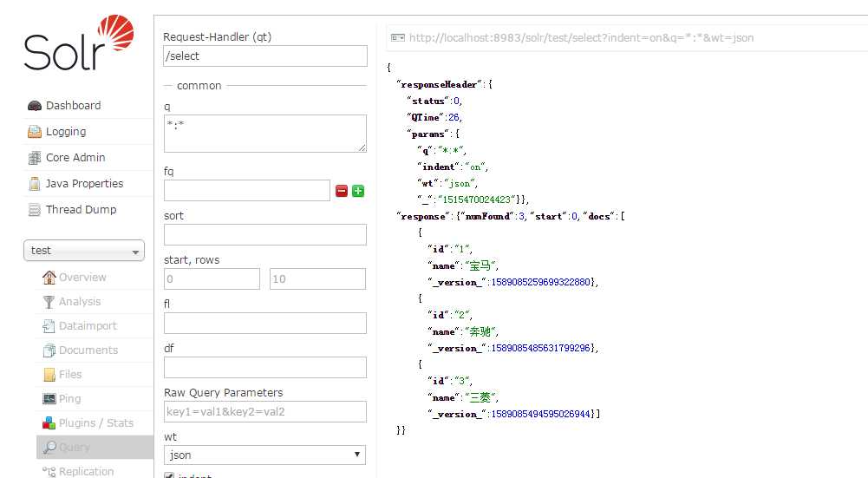Screen dimensions: 868x478
Task: Open Ping link
Action: (69, 399)
